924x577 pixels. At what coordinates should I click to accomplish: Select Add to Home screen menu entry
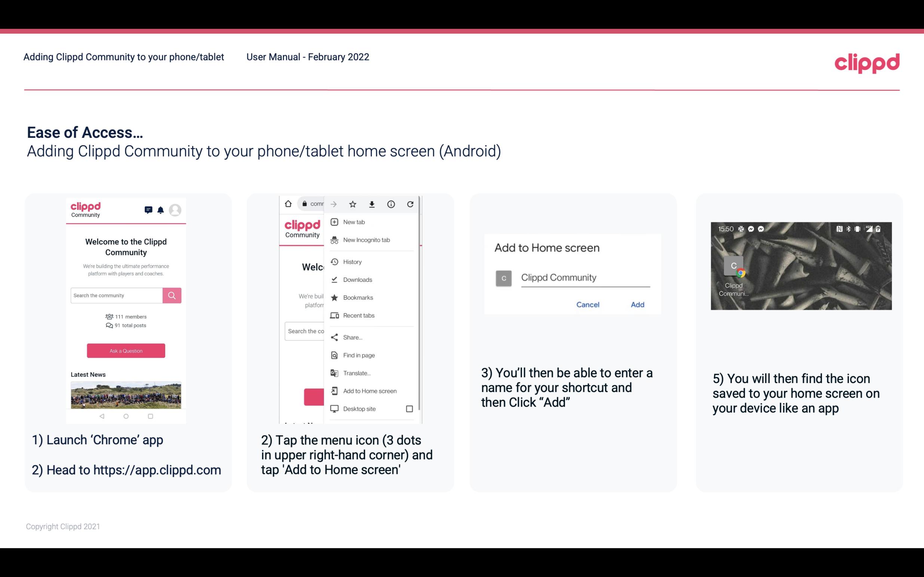(370, 391)
